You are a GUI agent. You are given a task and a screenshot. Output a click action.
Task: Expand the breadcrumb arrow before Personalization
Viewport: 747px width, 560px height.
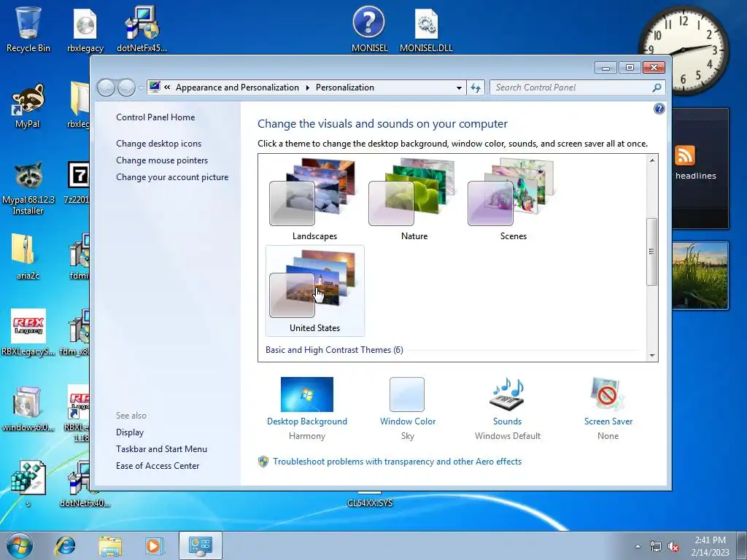tap(307, 87)
